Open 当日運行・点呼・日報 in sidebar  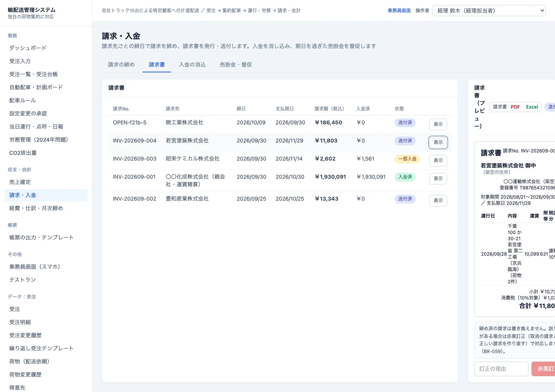coord(46,126)
